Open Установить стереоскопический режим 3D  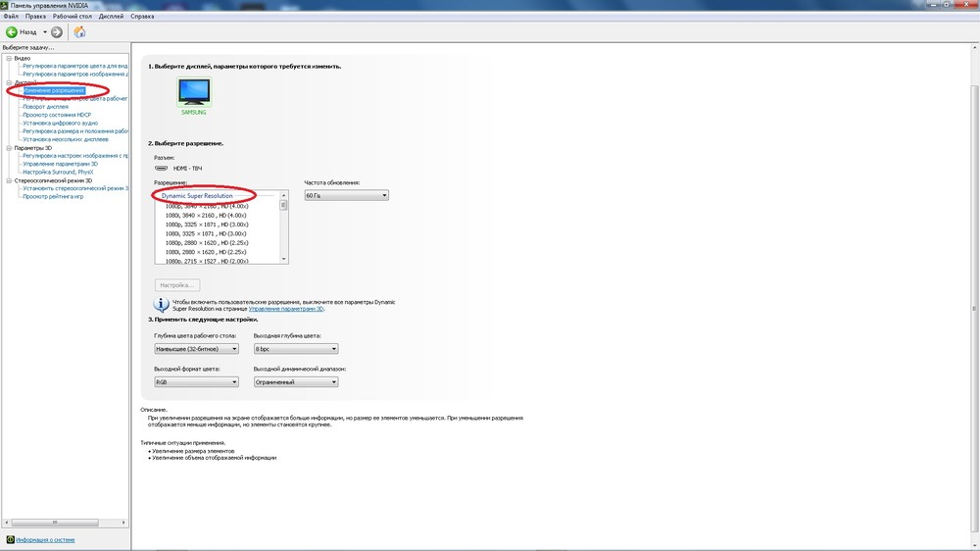tap(75, 188)
